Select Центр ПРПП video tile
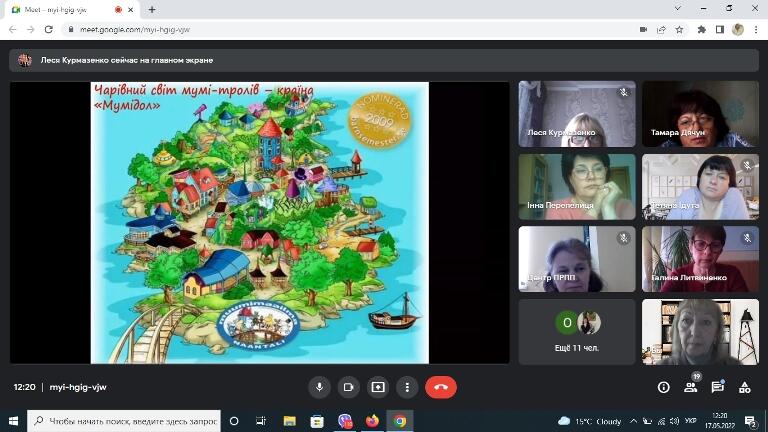 point(577,259)
